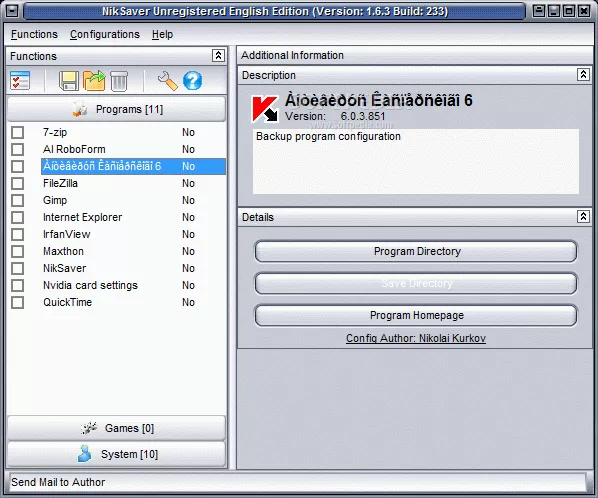Click the Send Mail to Author status bar

(297, 482)
